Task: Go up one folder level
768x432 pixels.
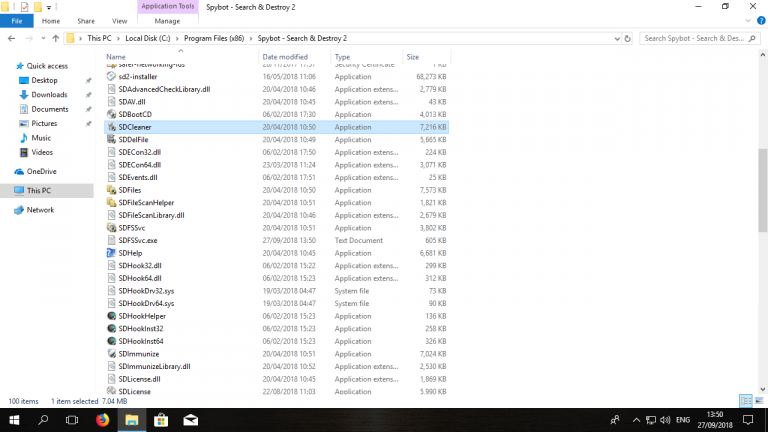Action: point(55,38)
